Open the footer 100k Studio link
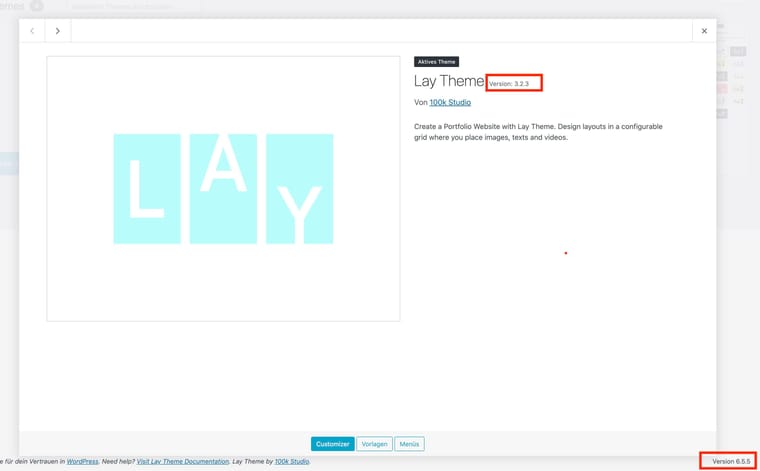The height and width of the screenshot is (471, 760). click(292, 462)
